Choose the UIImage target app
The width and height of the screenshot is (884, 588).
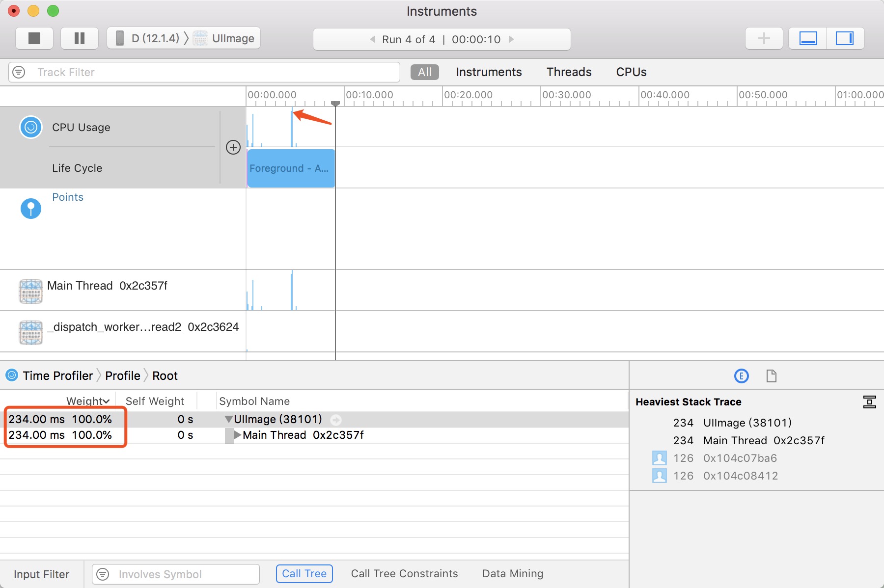tap(224, 38)
